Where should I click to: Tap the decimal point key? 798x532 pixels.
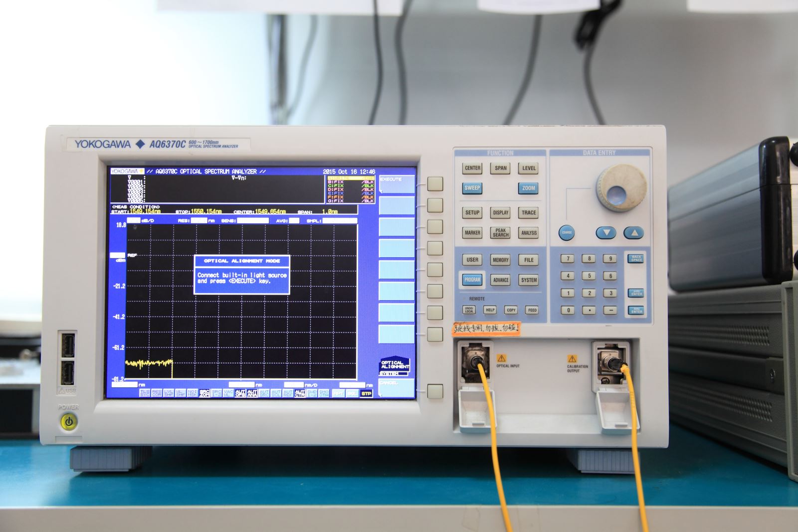coord(589,310)
